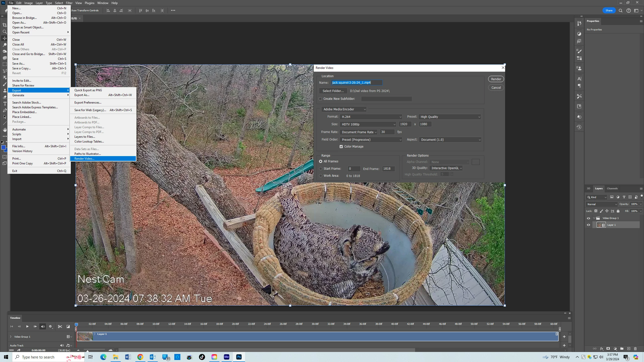This screenshot has width=644, height=362.
Task: Uncheck the Color Manage checkbox
Action: (x=341, y=147)
